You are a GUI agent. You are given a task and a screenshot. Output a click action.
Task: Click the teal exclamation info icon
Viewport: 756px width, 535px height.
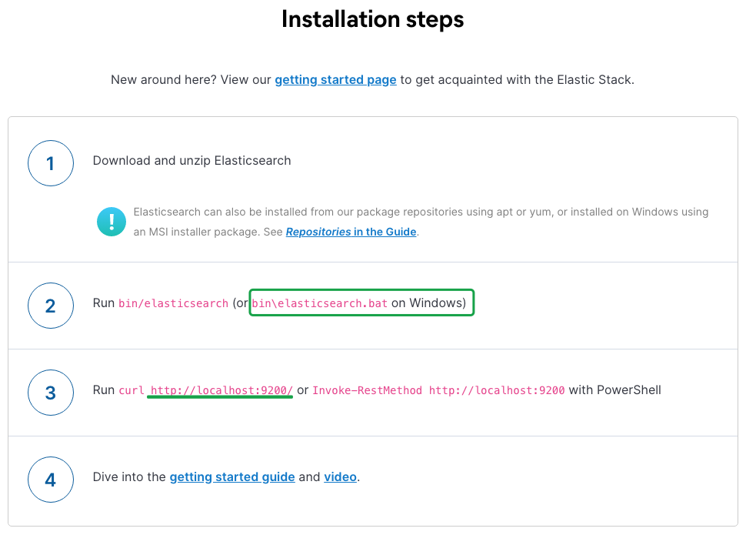112,222
